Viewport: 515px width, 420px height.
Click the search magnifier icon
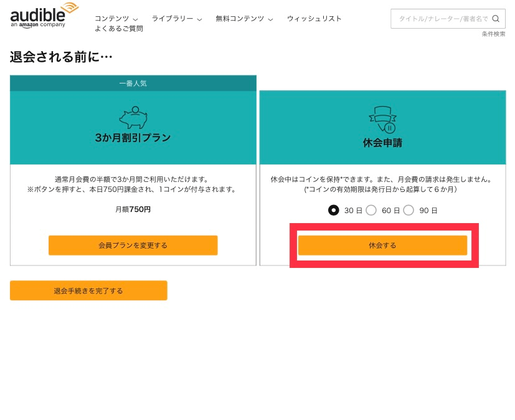point(496,19)
